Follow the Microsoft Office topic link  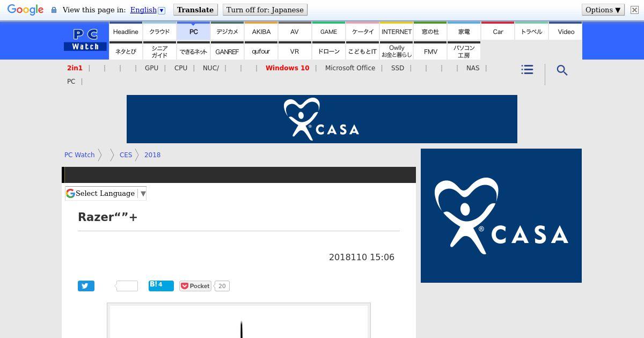coord(350,68)
